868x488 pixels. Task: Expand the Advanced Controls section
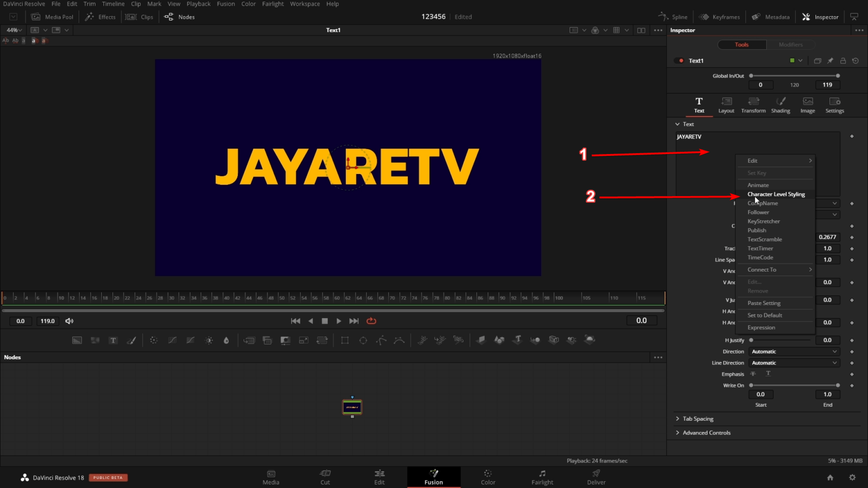[706, 432]
